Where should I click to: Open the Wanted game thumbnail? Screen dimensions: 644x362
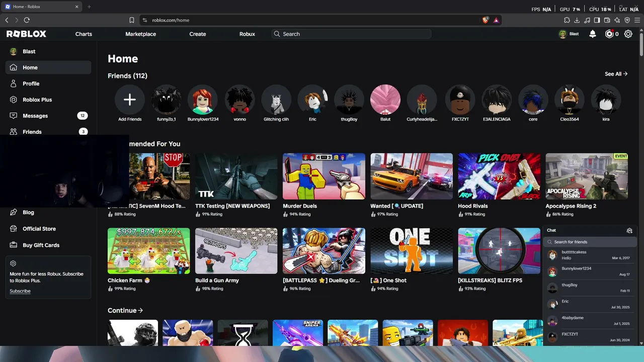tap(412, 176)
